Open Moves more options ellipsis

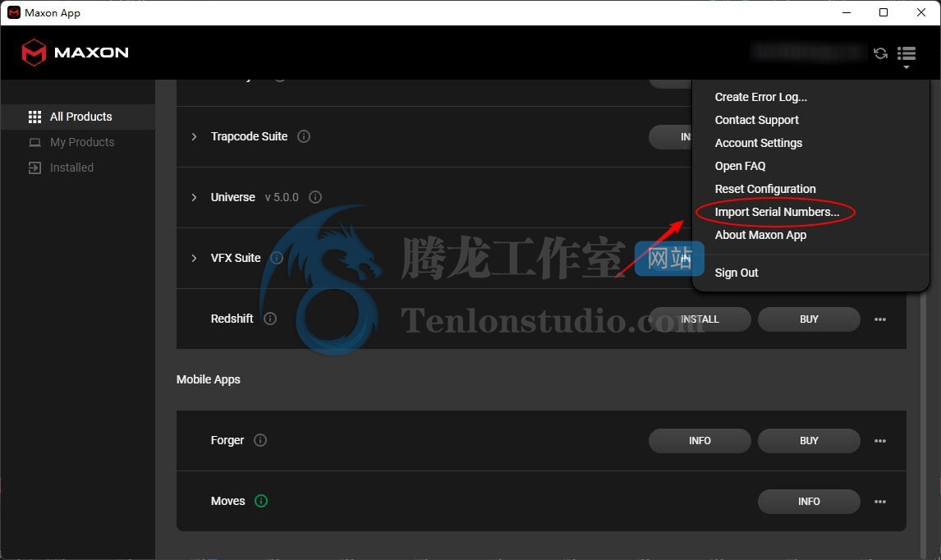[879, 501]
